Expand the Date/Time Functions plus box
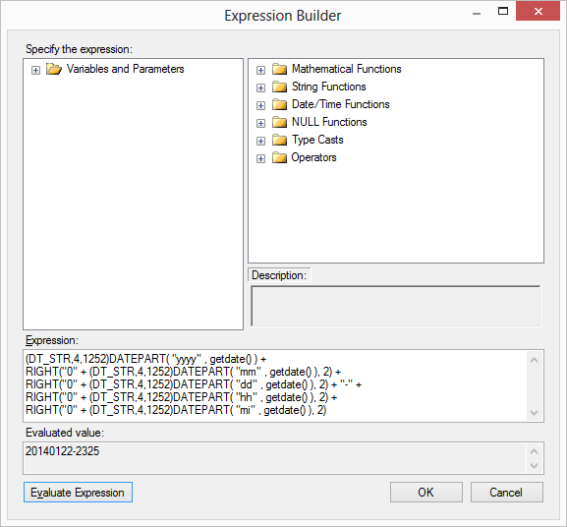567x527 pixels. [x=261, y=106]
